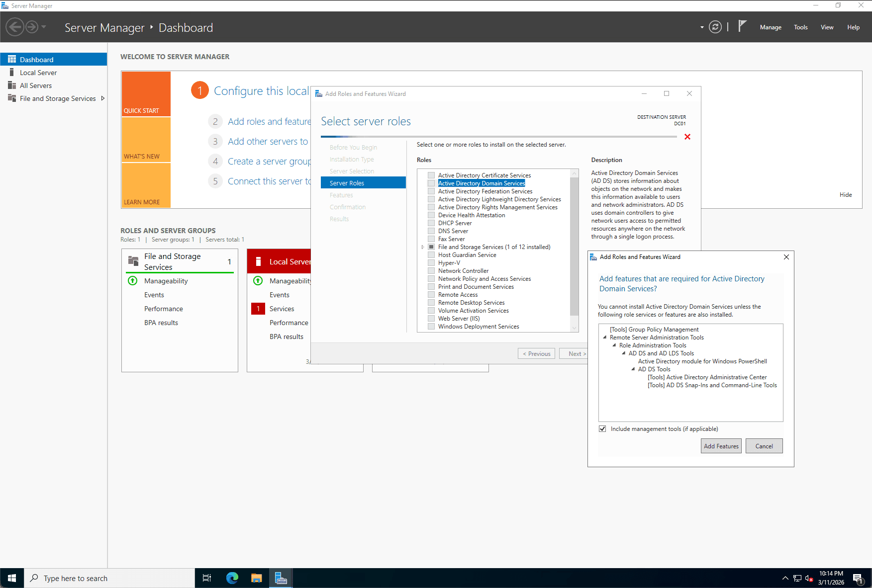The height and width of the screenshot is (588, 872).
Task: Check Active Directory Domain Services role
Action: [431, 183]
